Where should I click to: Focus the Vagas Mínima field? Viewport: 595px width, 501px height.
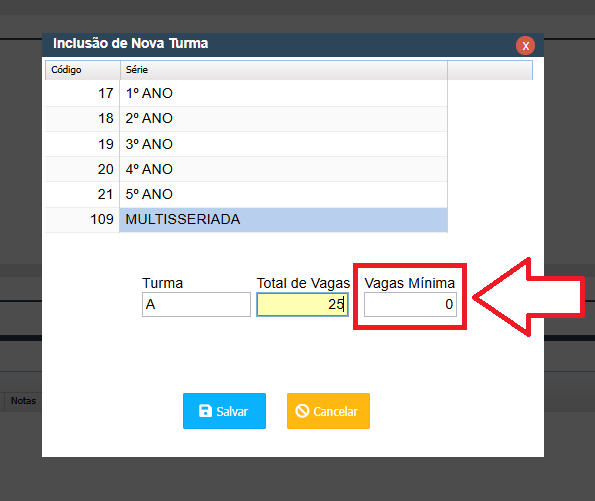[x=410, y=304]
